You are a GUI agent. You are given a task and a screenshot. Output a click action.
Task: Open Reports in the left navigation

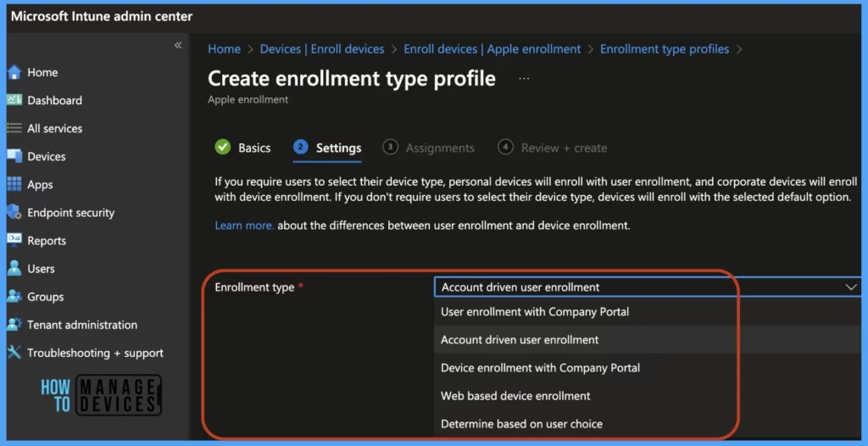[47, 241]
